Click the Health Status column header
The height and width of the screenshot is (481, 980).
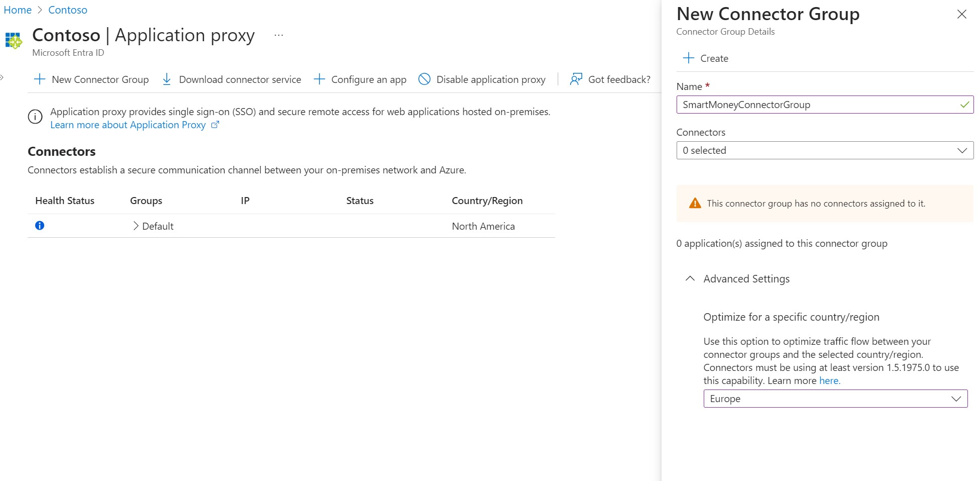pos(65,201)
